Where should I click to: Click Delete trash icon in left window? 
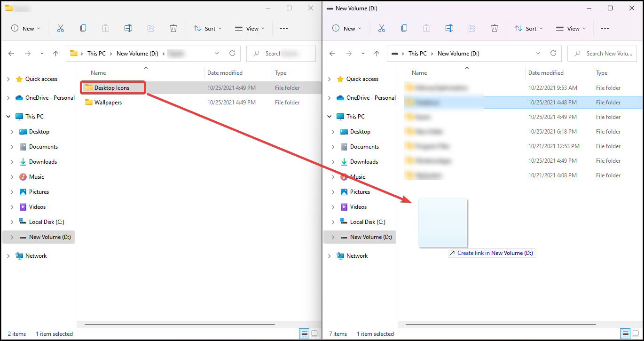pos(173,28)
